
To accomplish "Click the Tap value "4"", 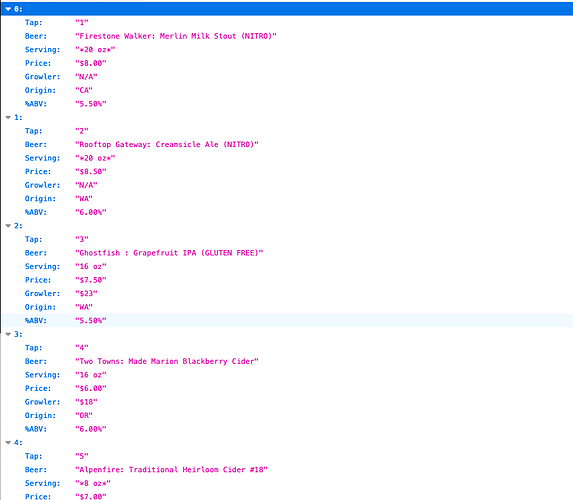I will (82, 348).
